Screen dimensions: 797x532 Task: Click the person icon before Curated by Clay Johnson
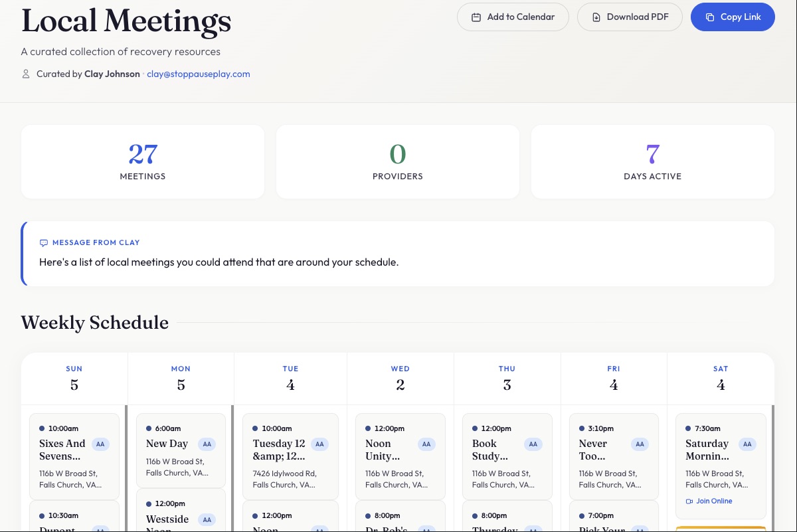[x=26, y=74]
